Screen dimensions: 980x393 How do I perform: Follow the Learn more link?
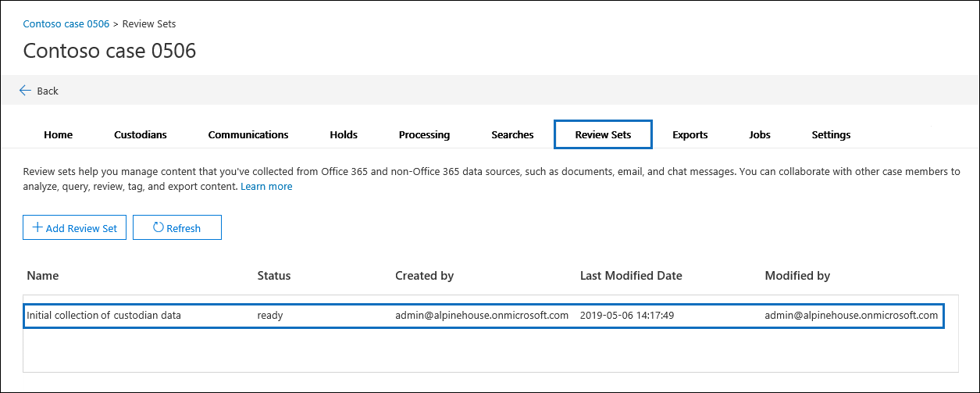pyautogui.click(x=266, y=187)
